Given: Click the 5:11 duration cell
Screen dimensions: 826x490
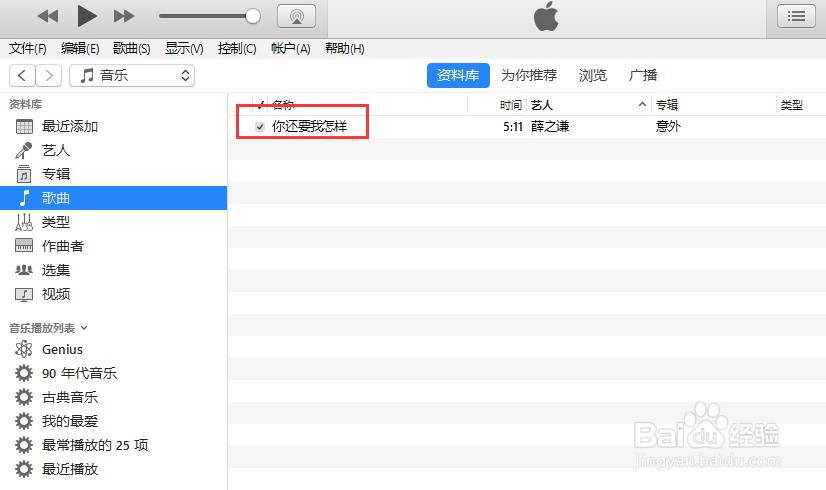Looking at the screenshot, I should (x=513, y=126).
